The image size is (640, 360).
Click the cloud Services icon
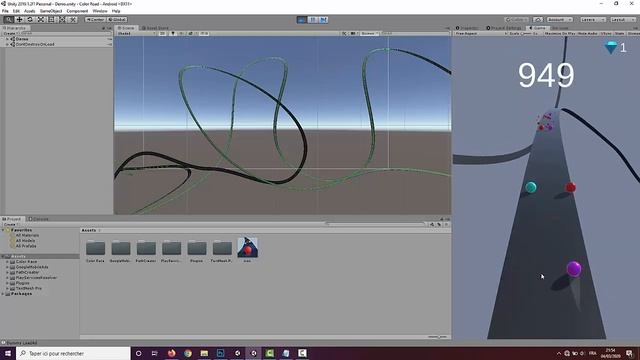coord(538,20)
